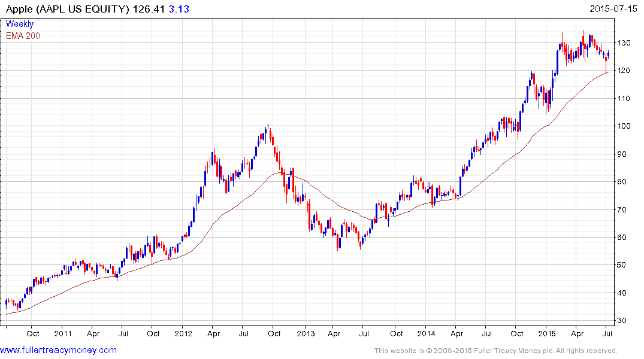Image resolution: width=644 pixels, height=359 pixels.
Task: Click the 'Weekly' chart legend label
Action: click(20, 24)
